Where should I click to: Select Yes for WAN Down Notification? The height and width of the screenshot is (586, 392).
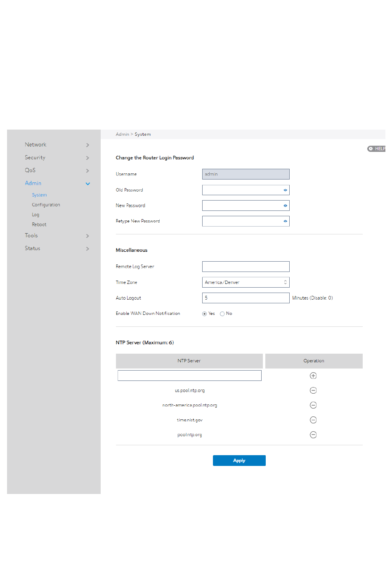[x=204, y=314]
